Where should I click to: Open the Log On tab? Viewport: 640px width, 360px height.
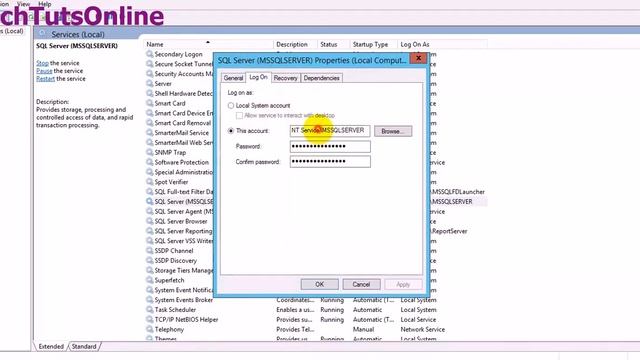pos(258,77)
